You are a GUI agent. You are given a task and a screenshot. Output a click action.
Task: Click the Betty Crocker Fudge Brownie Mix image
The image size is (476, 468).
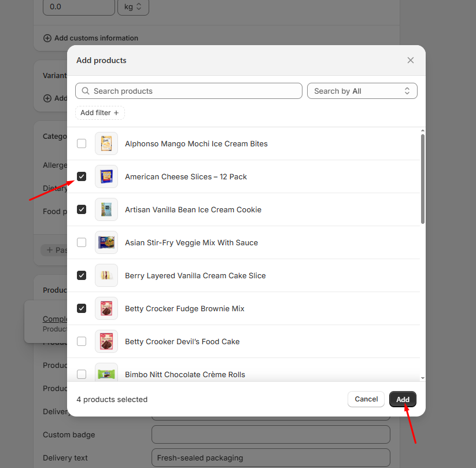106,308
